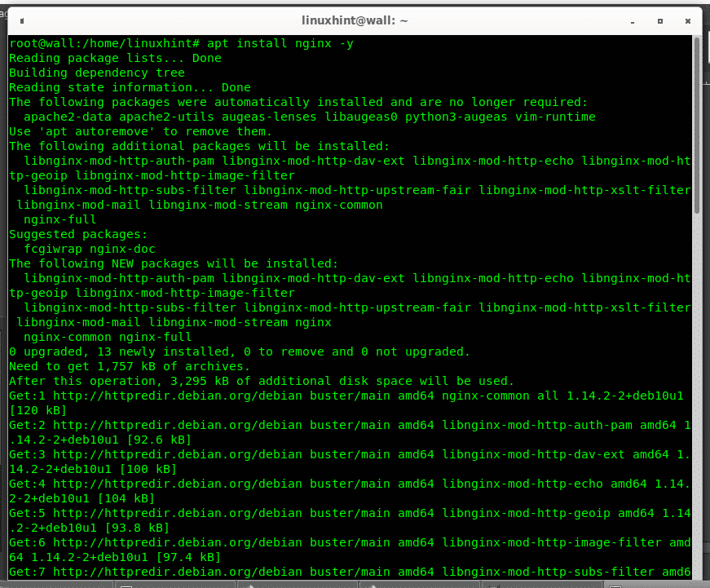Click the 'nginx-common nginx-full' line
This screenshot has width=710, height=588.
[108, 337]
